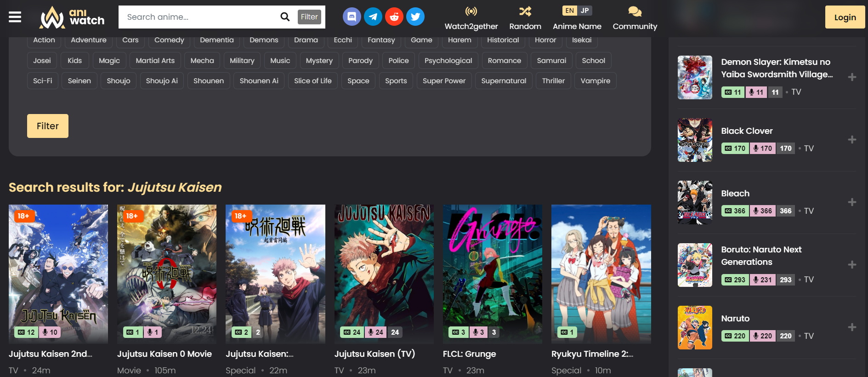Toggle the Shounen genre tag
The width and height of the screenshot is (868, 377).
tap(208, 81)
